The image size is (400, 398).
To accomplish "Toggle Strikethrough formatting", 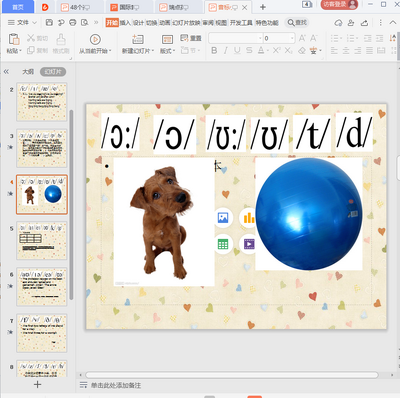I will (249, 51).
